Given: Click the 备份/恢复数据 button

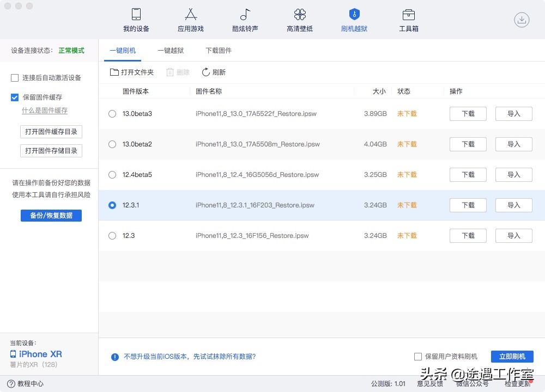Looking at the screenshot, I should pos(51,216).
